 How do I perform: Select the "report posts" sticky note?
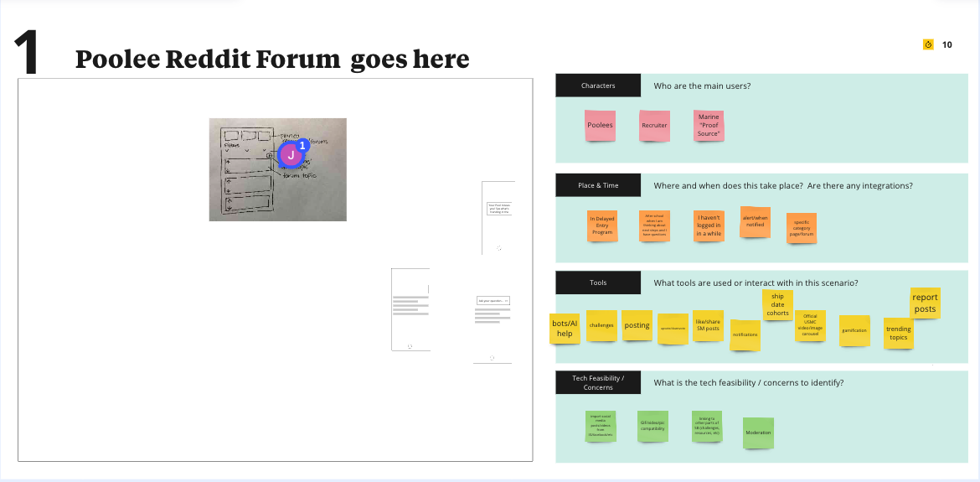pos(925,303)
